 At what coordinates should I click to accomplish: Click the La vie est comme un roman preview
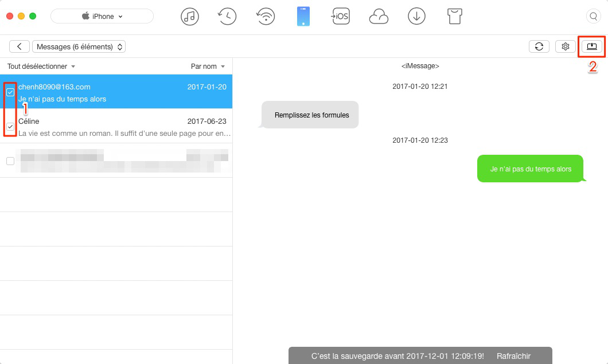pos(124,134)
